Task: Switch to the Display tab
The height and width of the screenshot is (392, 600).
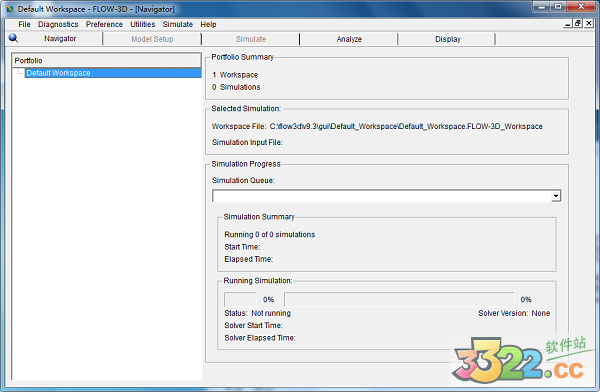Action: pos(447,39)
